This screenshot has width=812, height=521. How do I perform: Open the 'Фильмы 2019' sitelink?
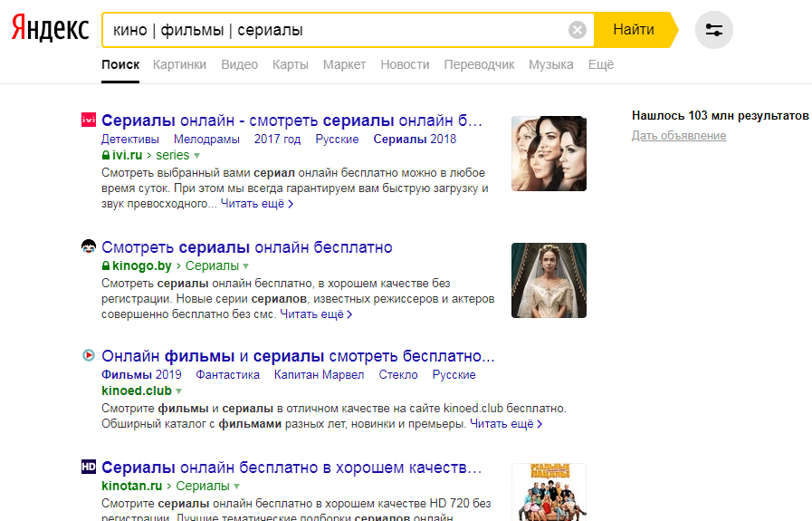141,375
